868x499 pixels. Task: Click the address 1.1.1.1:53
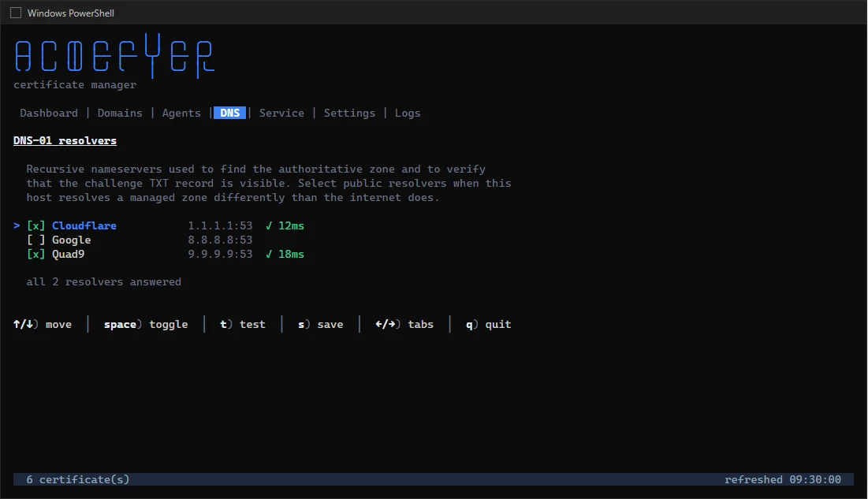(x=220, y=226)
